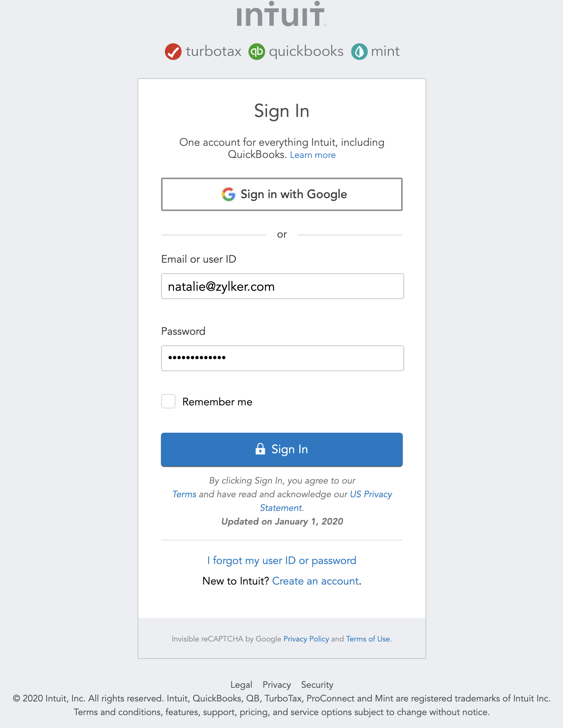Click the Intuit logo at top

(x=281, y=14)
